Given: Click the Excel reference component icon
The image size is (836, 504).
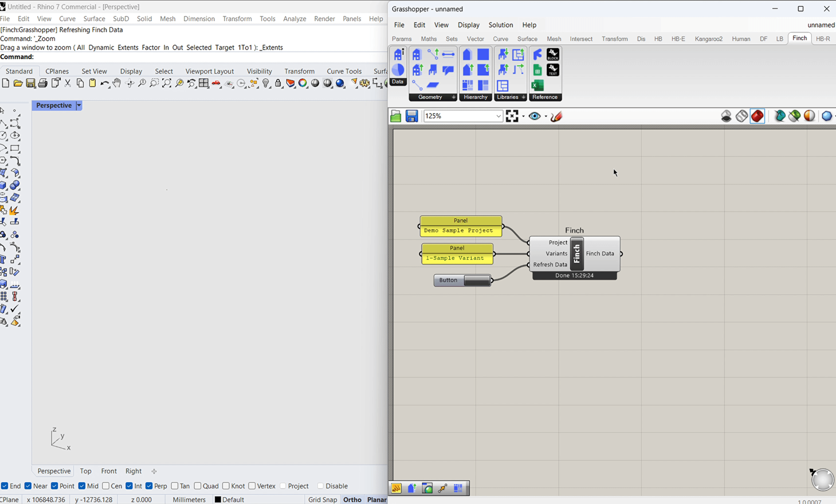Looking at the screenshot, I should [x=537, y=85].
